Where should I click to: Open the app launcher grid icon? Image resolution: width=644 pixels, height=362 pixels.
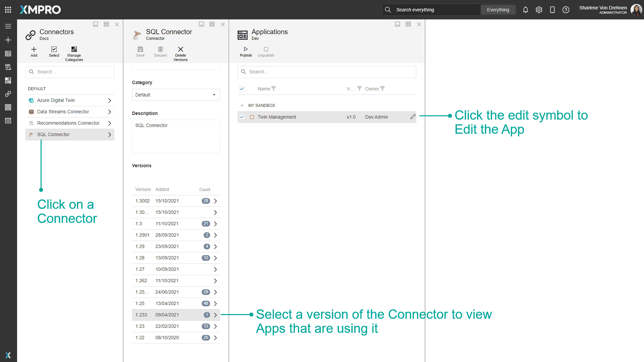click(x=8, y=9)
